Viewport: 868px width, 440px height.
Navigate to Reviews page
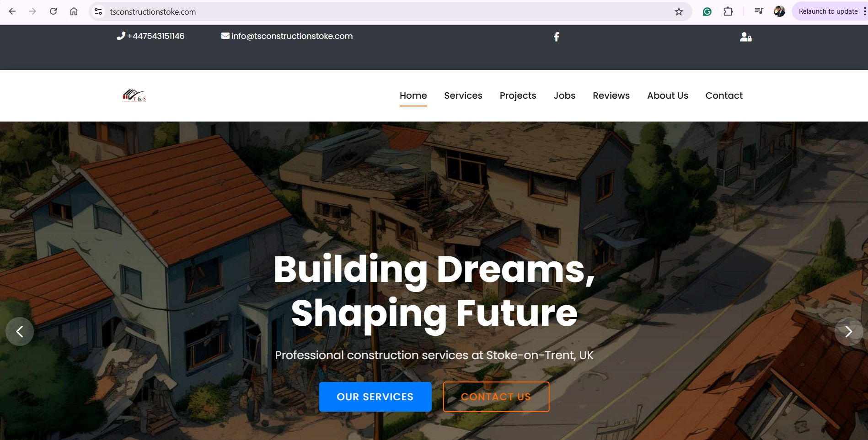pyautogui.click(x=611, y=95)
